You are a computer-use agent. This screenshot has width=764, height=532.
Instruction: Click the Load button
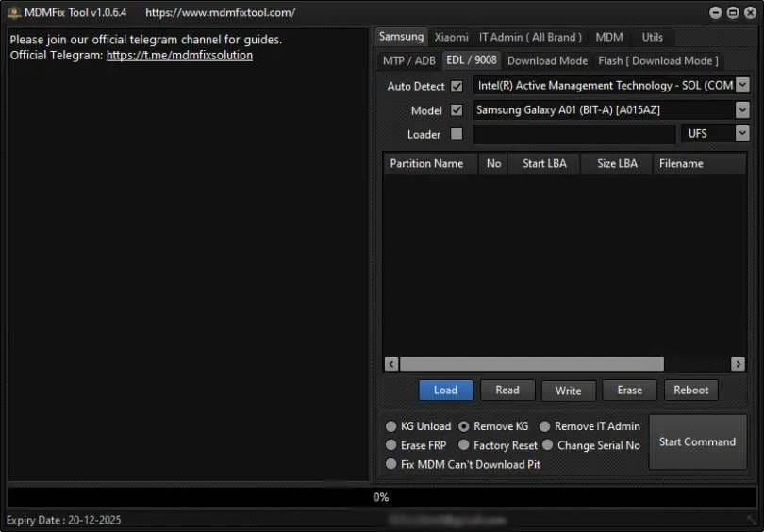pos(445,391)
